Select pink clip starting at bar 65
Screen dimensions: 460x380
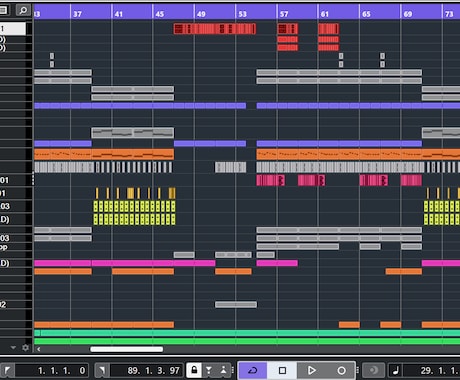coord(374,180)
